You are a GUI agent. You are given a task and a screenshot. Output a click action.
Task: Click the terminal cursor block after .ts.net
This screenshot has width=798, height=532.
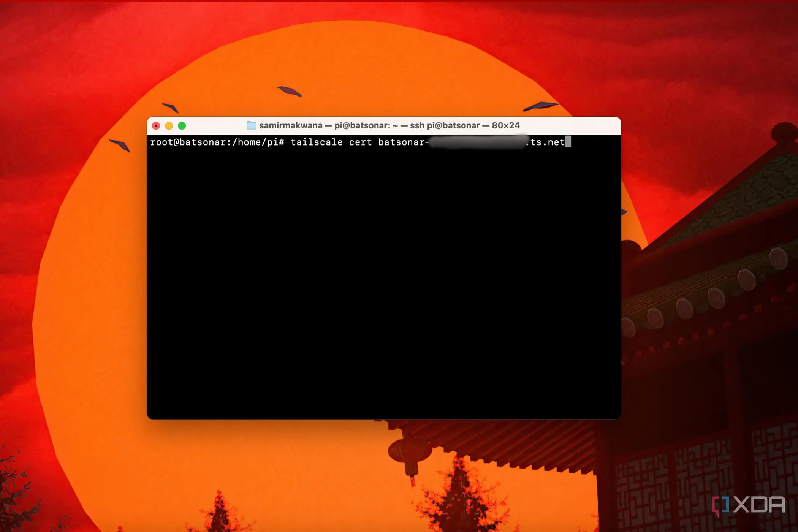[x=568, y=142]
